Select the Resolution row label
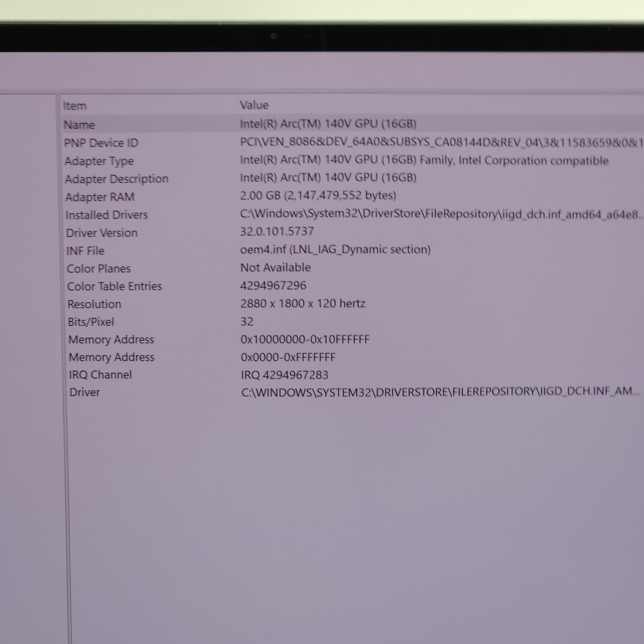 tap(94, 304)
